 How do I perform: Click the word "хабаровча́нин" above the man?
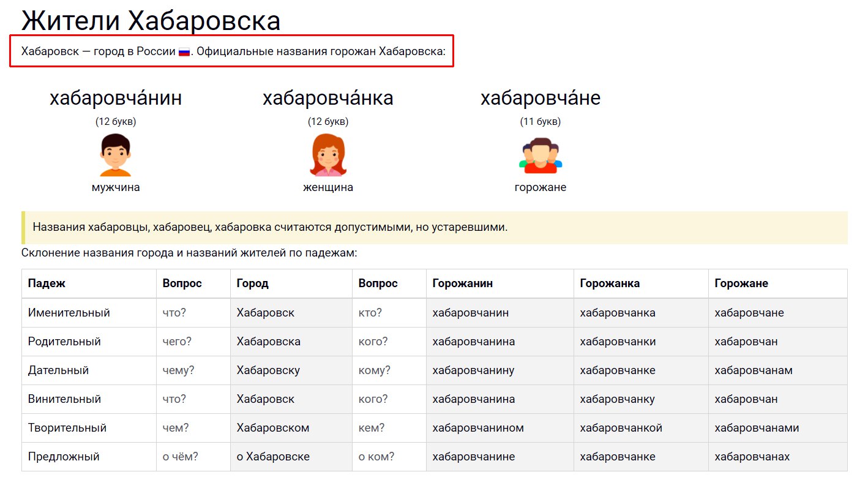click(116, 98)
